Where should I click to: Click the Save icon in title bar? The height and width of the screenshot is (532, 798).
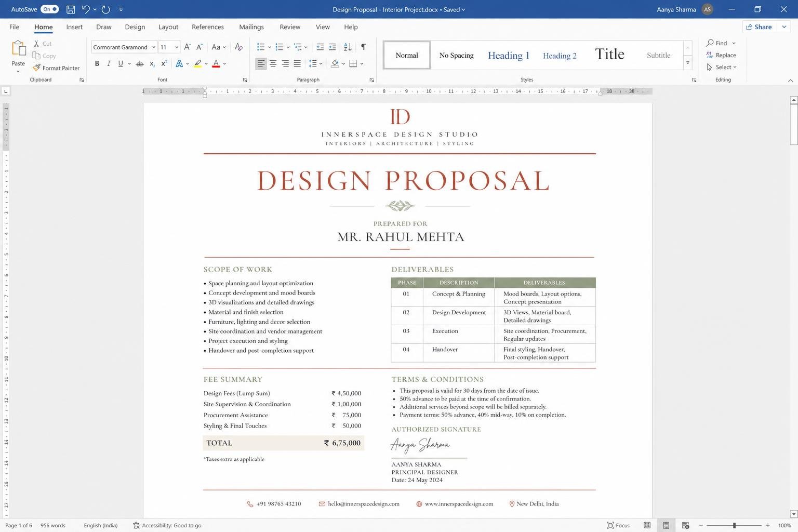(x=71, y=9)
